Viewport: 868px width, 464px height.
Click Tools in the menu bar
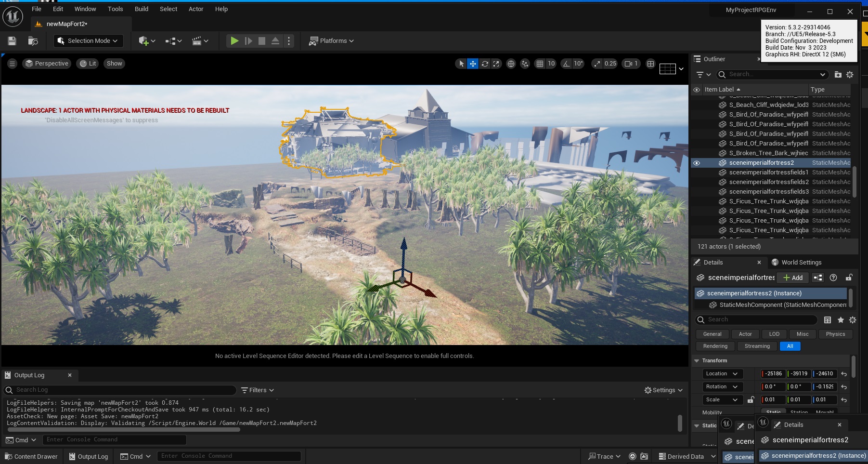pyautogui.click(x=116, y=9)
